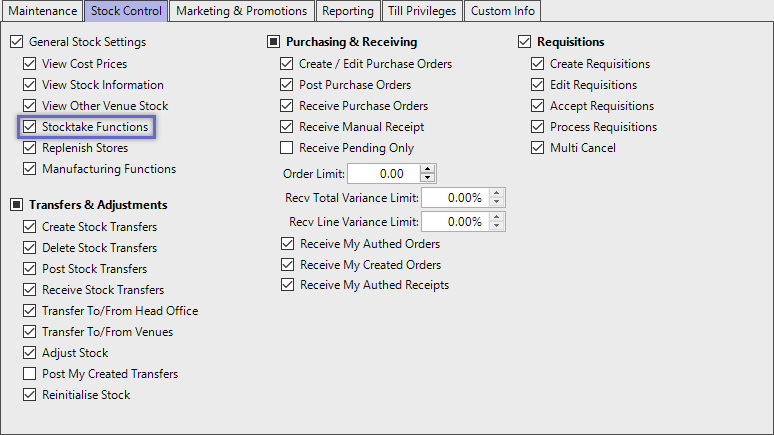Select the Reporting tab
Image resolution: width=774 pixels, height=435 pixels.
tap(349, 11)
